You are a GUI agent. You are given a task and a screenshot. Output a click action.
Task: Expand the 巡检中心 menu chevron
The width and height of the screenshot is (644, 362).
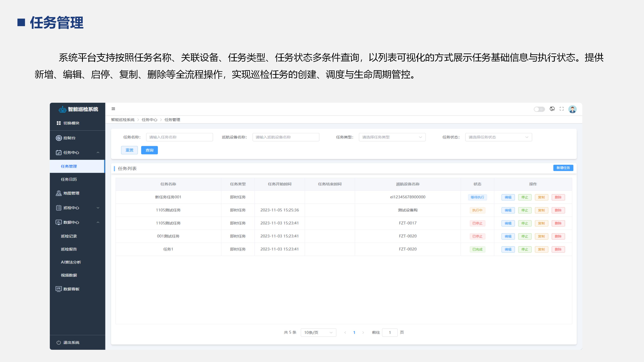[x=98, y=208]
